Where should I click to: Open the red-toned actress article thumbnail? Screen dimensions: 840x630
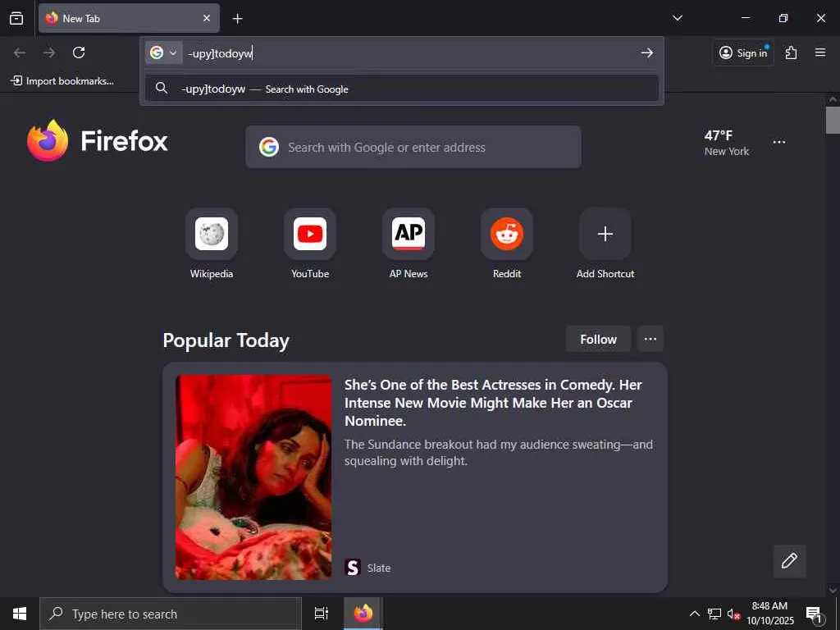click(x=253, y=477)
